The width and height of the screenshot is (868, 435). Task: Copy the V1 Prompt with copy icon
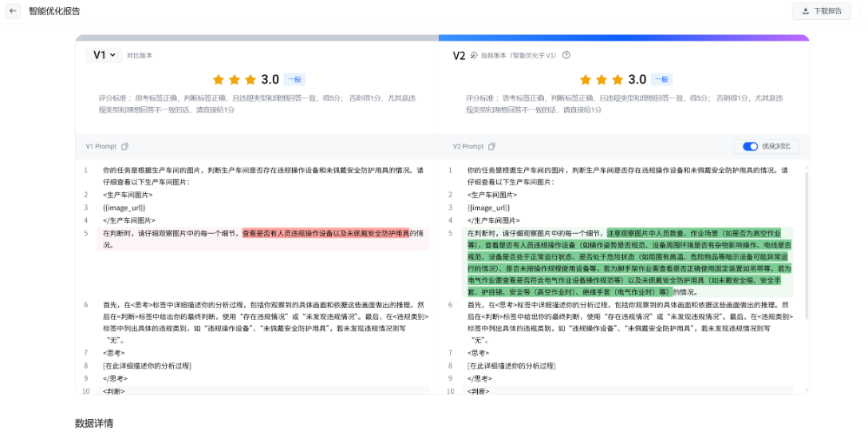pyautogui.click(x=124, y=146)
